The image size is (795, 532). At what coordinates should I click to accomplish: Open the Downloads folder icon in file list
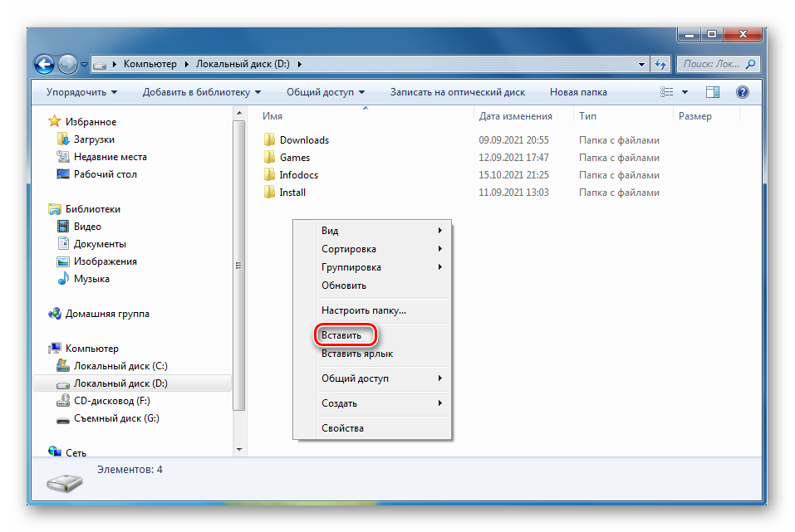pos(269,140)
